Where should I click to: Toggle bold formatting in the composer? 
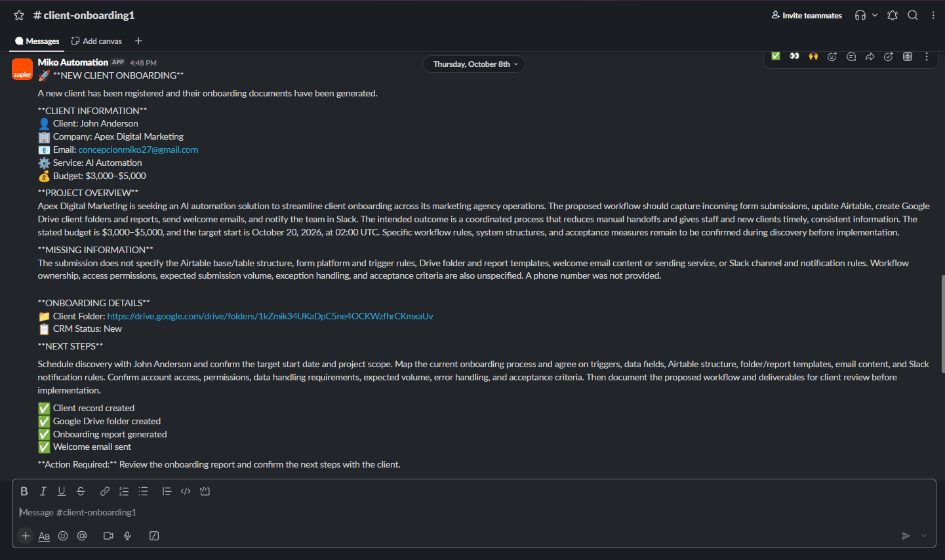pyautogui.click(x=24, y=491)
